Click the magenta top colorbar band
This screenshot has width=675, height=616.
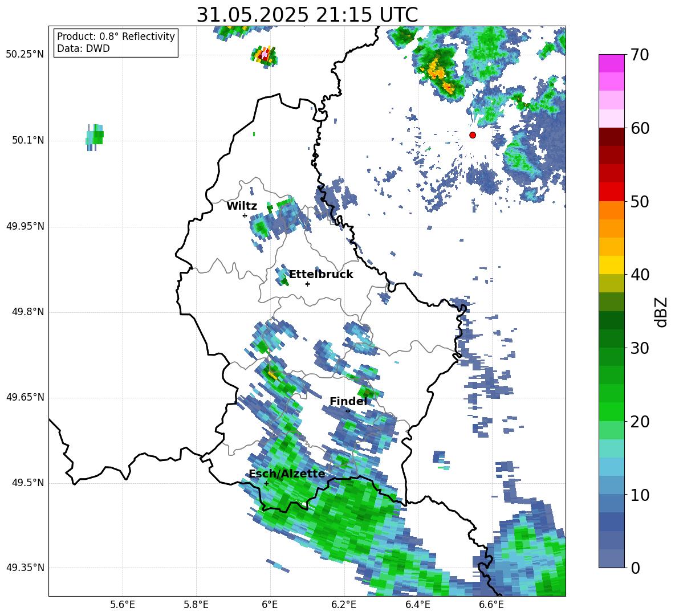[x=611, y=63]
